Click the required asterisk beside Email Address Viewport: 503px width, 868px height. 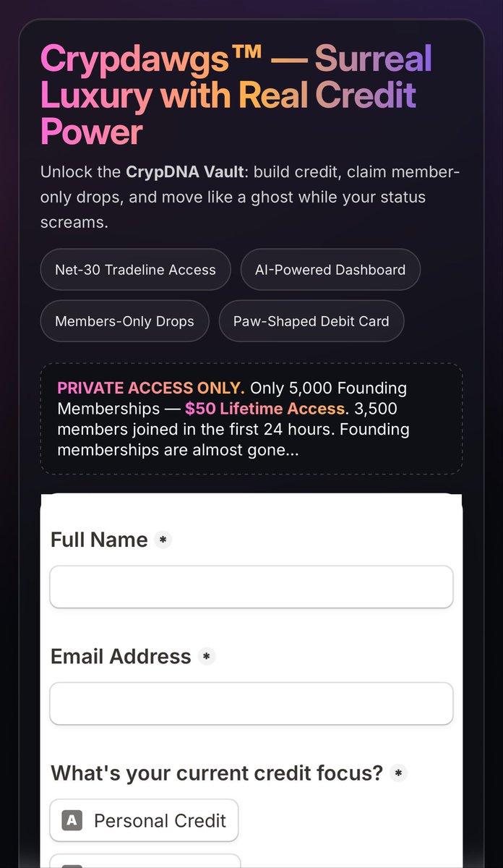(x=207, y=656)
